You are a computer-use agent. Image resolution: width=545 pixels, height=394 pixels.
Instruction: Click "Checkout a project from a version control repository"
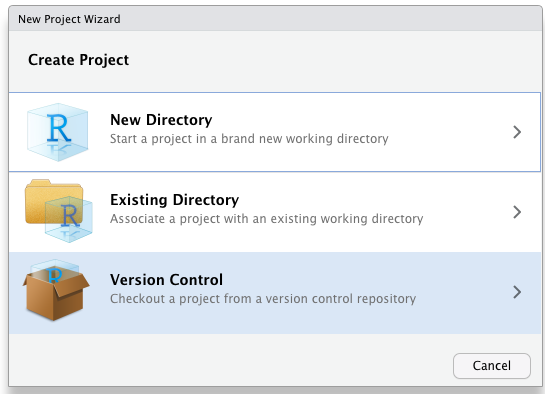263,298
